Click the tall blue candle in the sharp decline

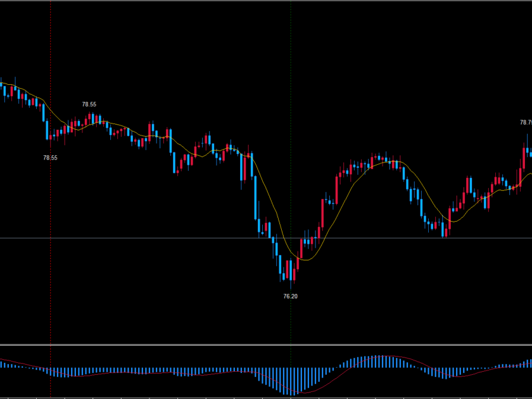coord(255,196)
